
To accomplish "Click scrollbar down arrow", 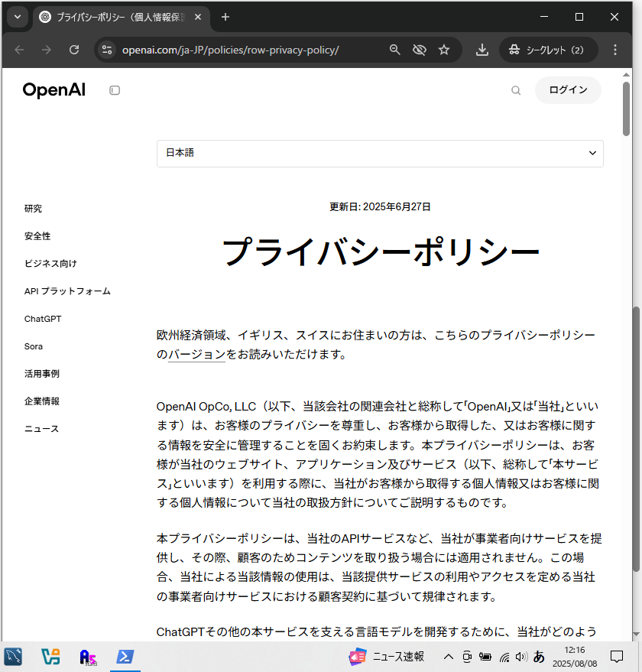I will tap(636, 634).
